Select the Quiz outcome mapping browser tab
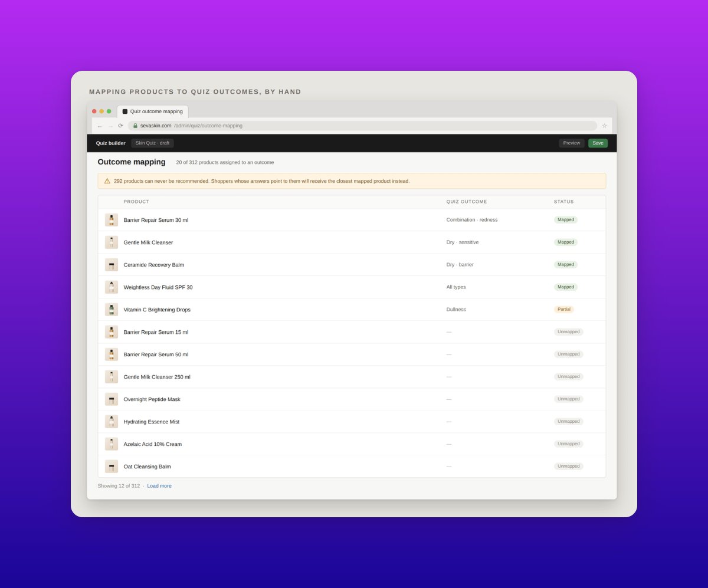Image resolution: width=708 pixels, height=588 pixels. [153, 111]
